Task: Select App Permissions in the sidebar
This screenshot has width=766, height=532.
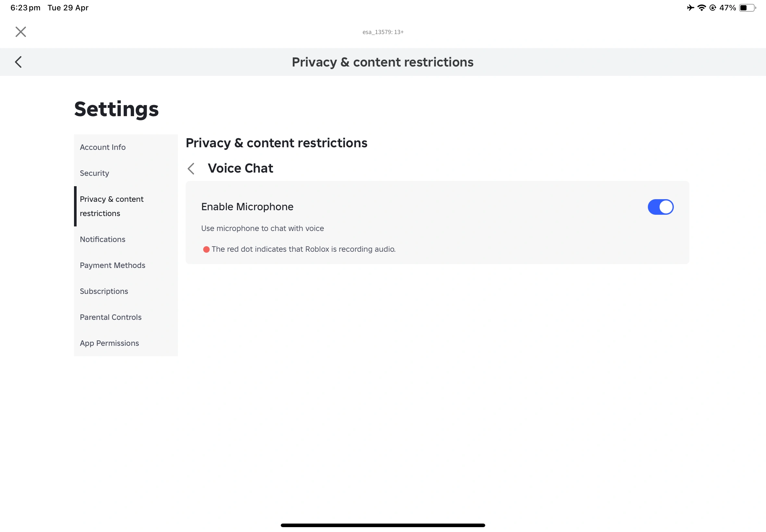Action: (109, 343)
